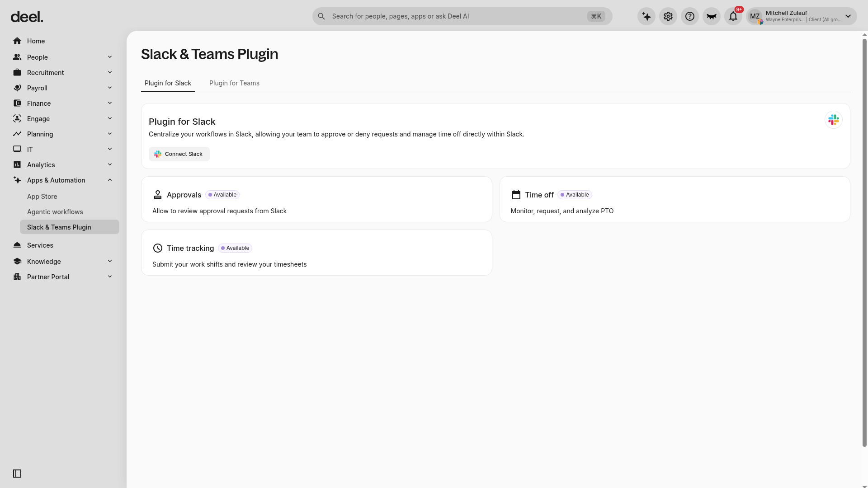Click the 'Slack & Teams Plugin' page heading
The image size is (868, 488).
[209, 54]
